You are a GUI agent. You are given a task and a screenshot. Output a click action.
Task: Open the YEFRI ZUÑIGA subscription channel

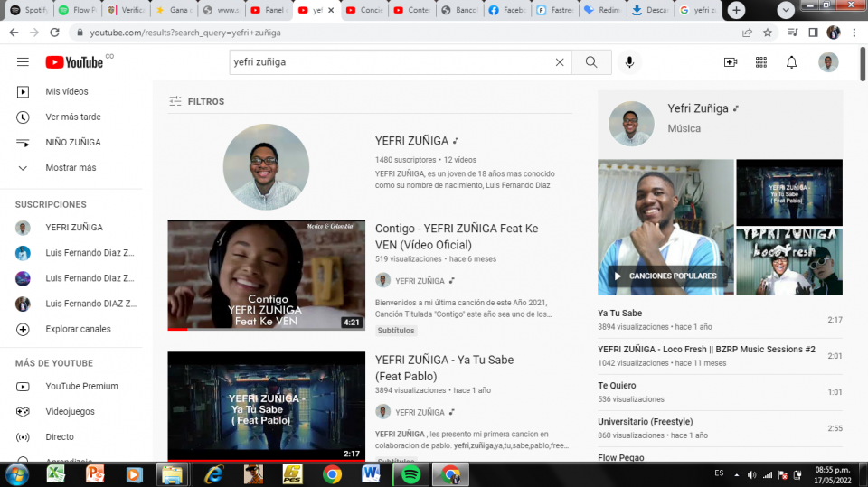tap(72, 228)
